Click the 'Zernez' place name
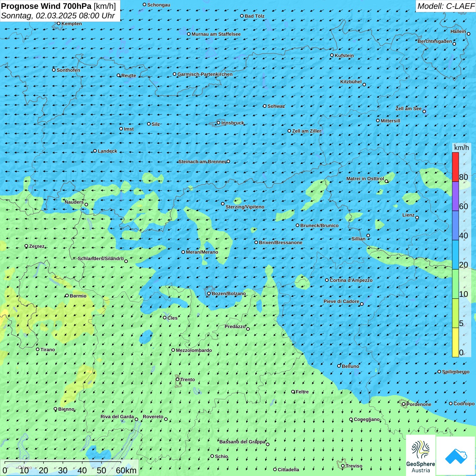 coord(37,246)
